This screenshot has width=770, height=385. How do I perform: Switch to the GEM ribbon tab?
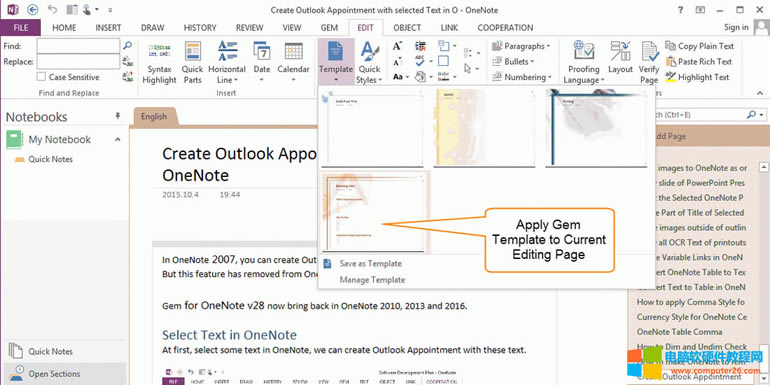pos(329,28)
